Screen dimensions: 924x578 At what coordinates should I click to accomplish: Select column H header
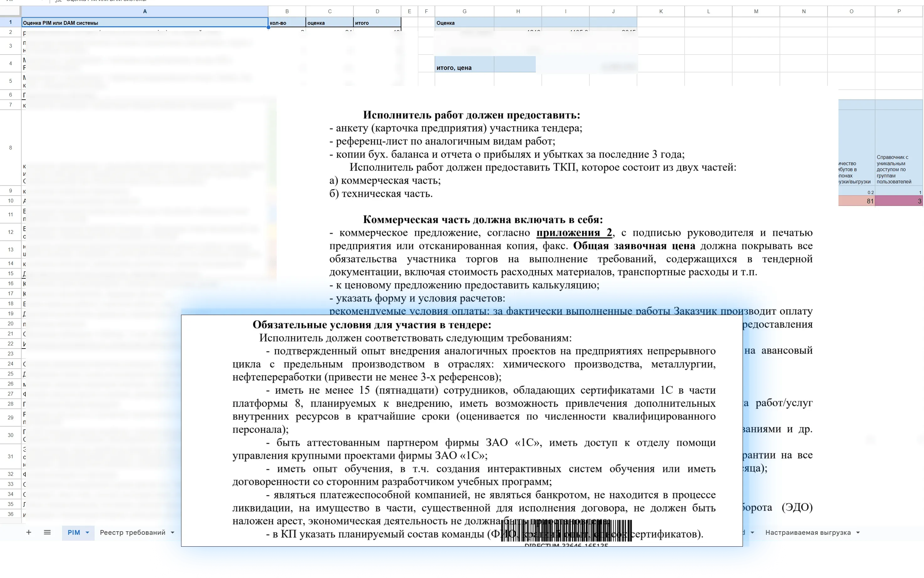pos(518,12)
